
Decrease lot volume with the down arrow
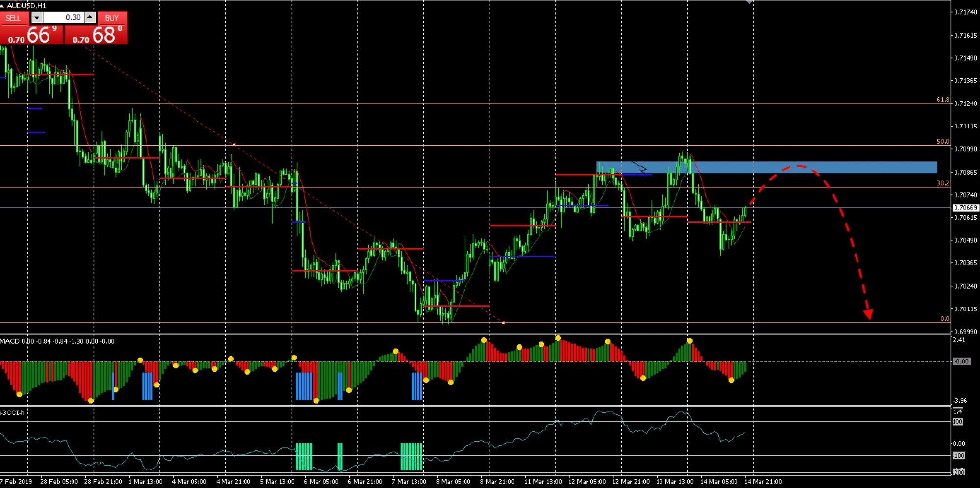tap(37, 18)
